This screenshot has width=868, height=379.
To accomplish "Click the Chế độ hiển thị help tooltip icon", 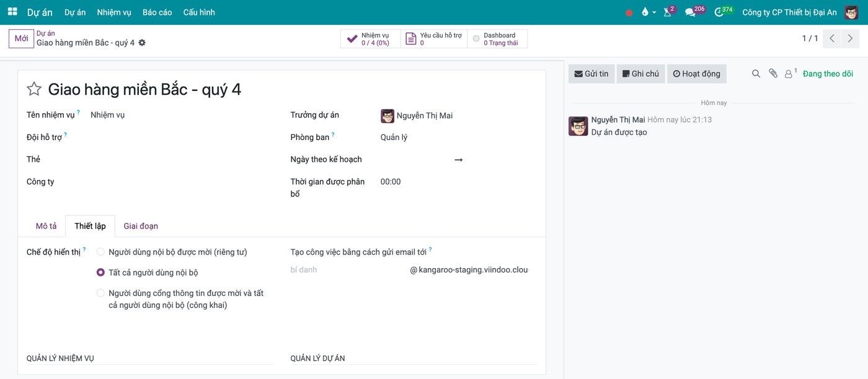I will [x=84, y=250].
